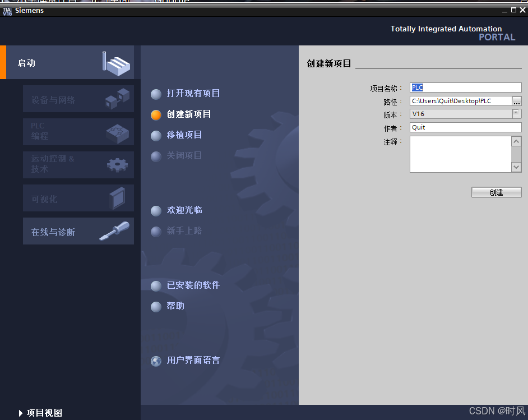Click the bullet beside 关闭项目
The image size is (528, 420).
pyautogui.click(x=156, y=156)
